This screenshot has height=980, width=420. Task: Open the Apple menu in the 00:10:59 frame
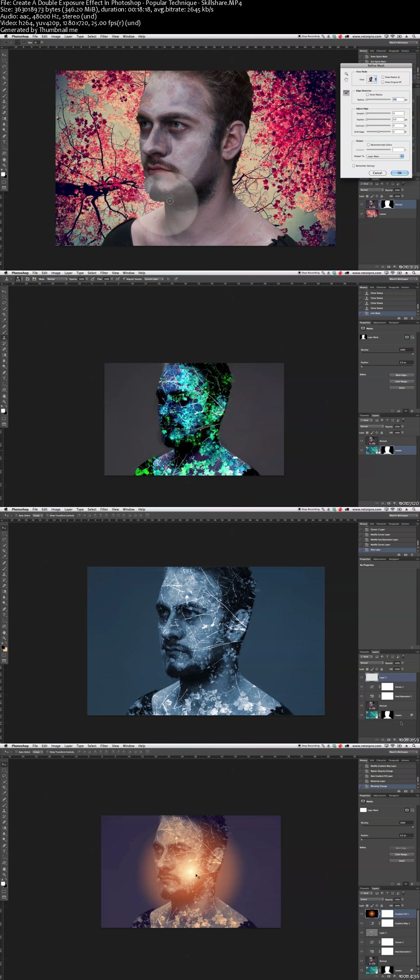pyautogui.click(x=6, y=509)
